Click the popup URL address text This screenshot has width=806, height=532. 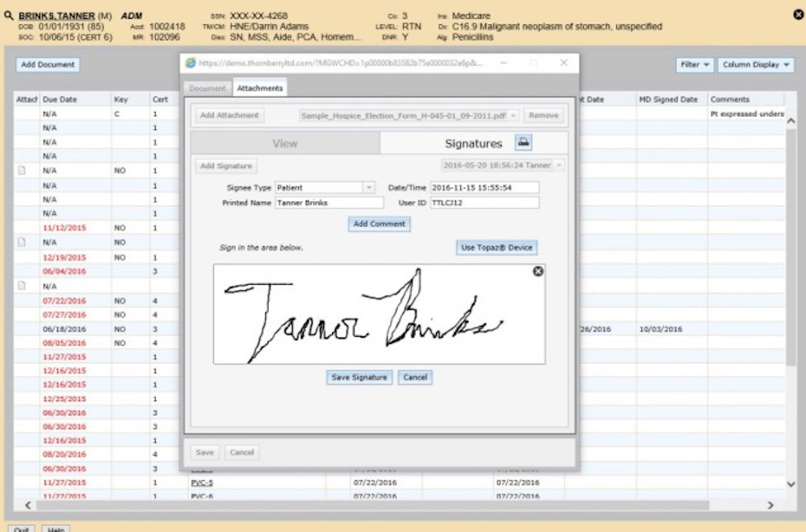tap(340, 63)
